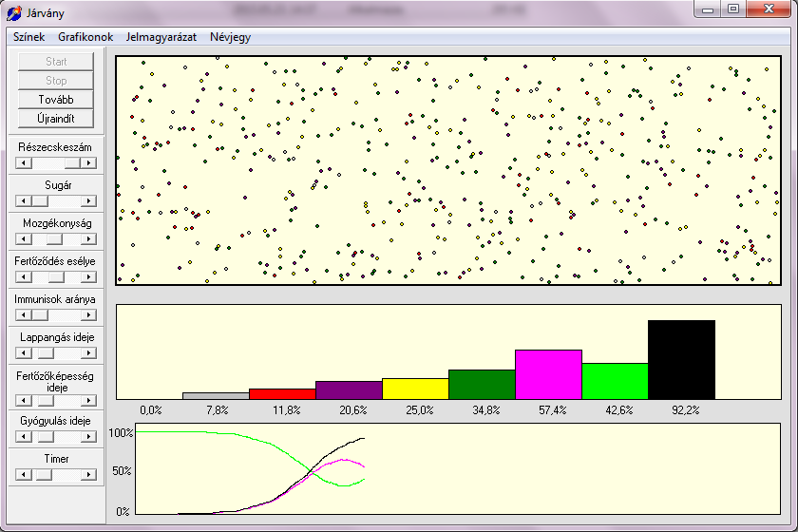Click the Részecskeszám slider thumb
This screenshot has width=798, height=532.
pyautogui.click(x=72, y=162)
